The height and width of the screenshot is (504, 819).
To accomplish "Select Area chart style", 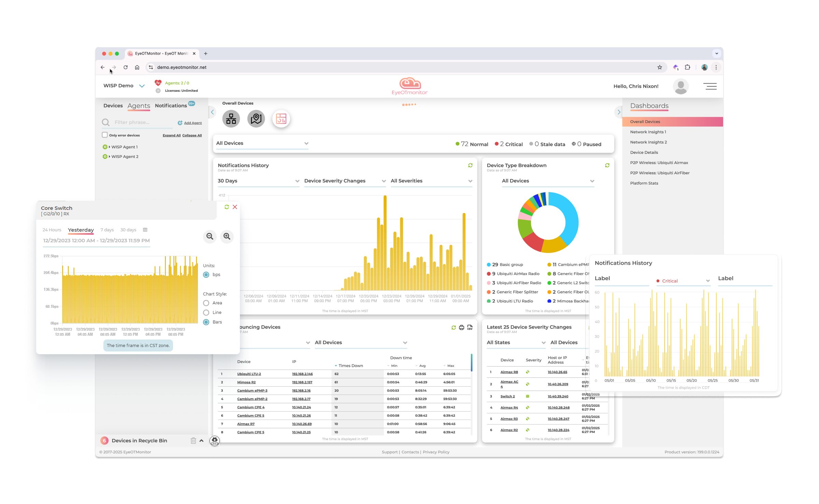I will coord(206,303).
